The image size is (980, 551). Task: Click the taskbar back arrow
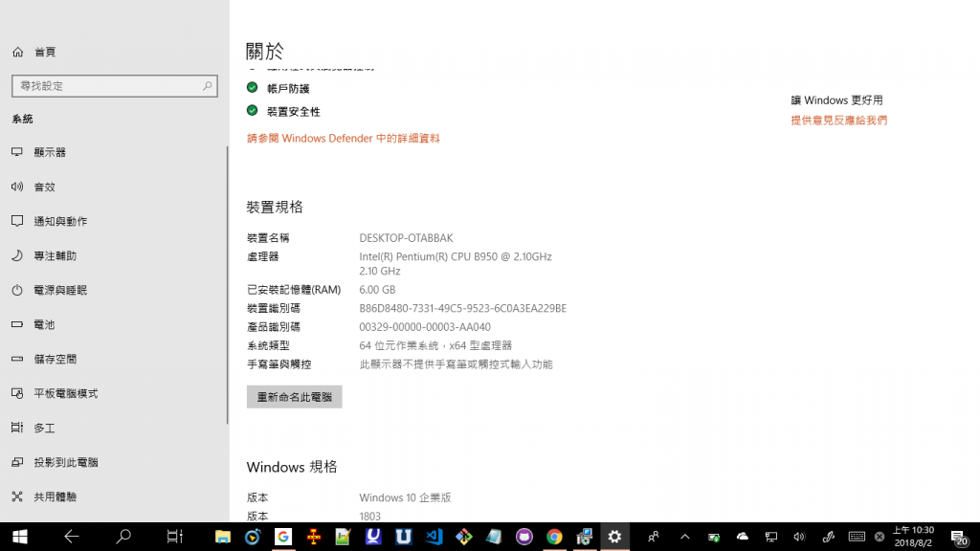(x=71, y=537)
